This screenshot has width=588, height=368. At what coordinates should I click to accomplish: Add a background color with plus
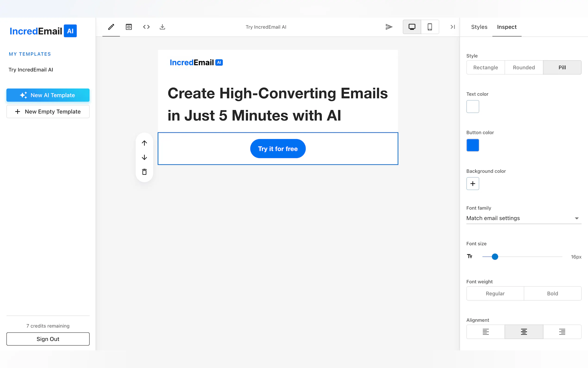coord(472,184)
